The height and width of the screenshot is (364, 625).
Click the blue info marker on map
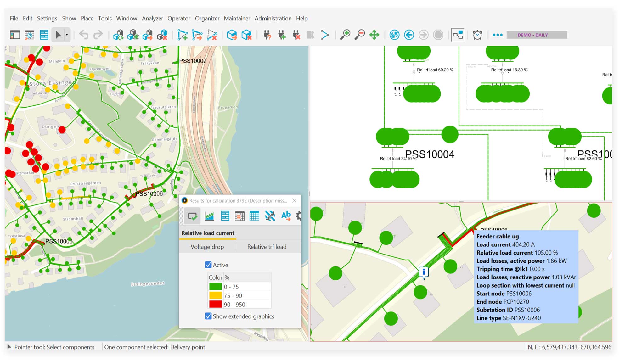(x=424, y=272)
